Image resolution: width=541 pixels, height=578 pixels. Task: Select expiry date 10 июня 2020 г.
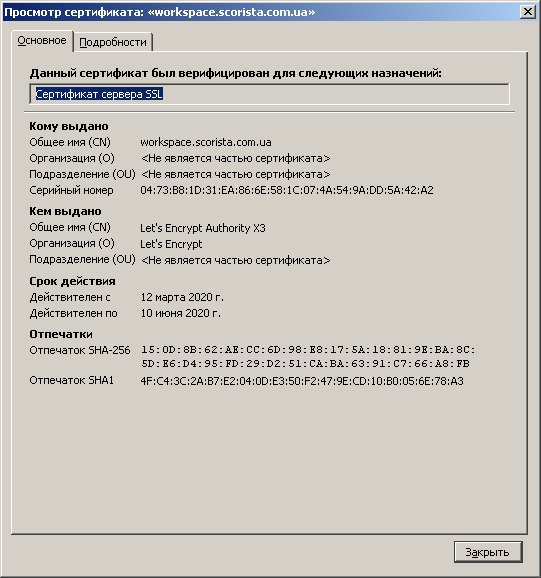click(181, 313)
